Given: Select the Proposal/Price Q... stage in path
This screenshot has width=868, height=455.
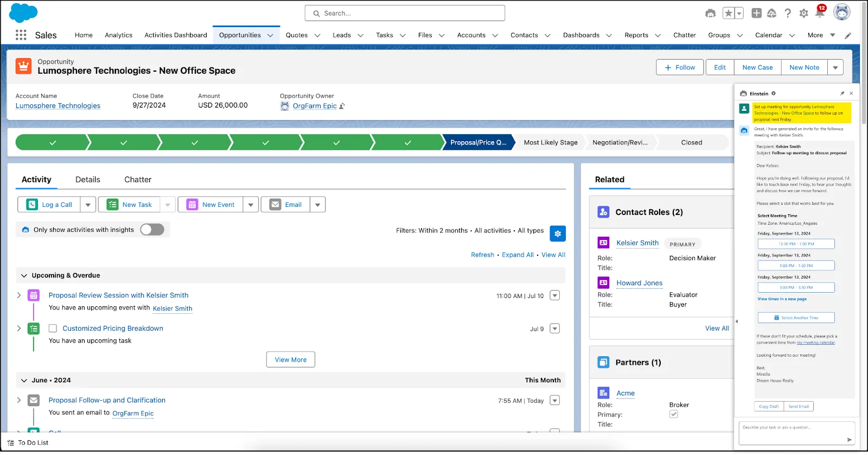Looking at the screenshot, I should click(x=478, y=142).
